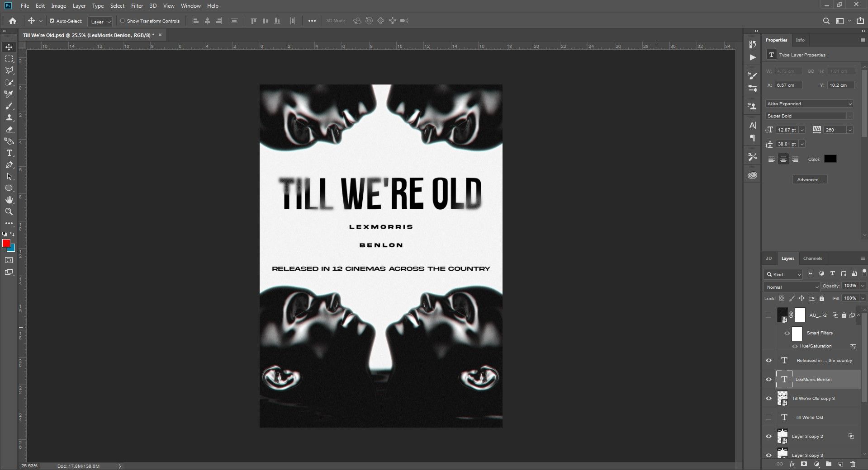
Task: Select the Brush tool
Action: 9,106
